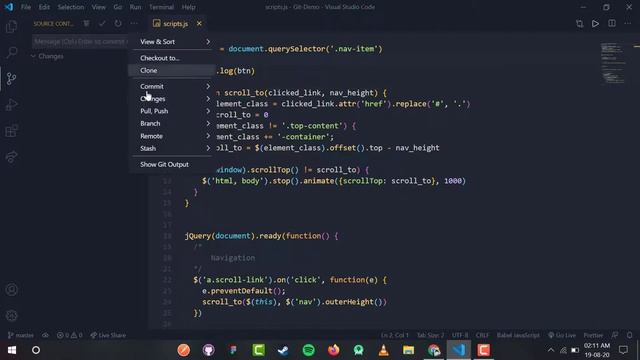The width and height of the screenshot is (640, 360).
Task: Expand the Commit submenu
Action: 172,87
